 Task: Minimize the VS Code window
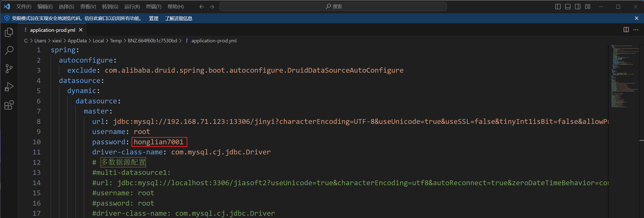click(x=601, y=7)
